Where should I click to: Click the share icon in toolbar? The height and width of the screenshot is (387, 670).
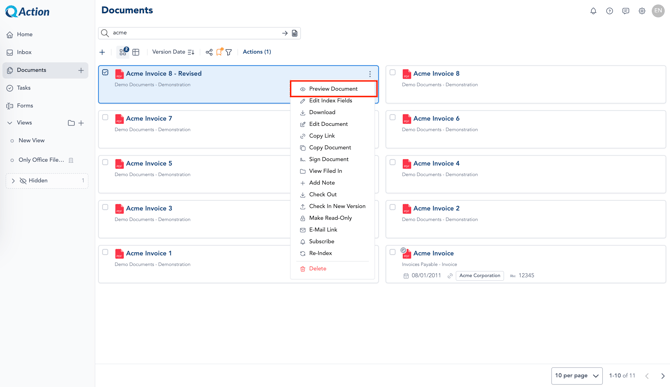(209, 52)
